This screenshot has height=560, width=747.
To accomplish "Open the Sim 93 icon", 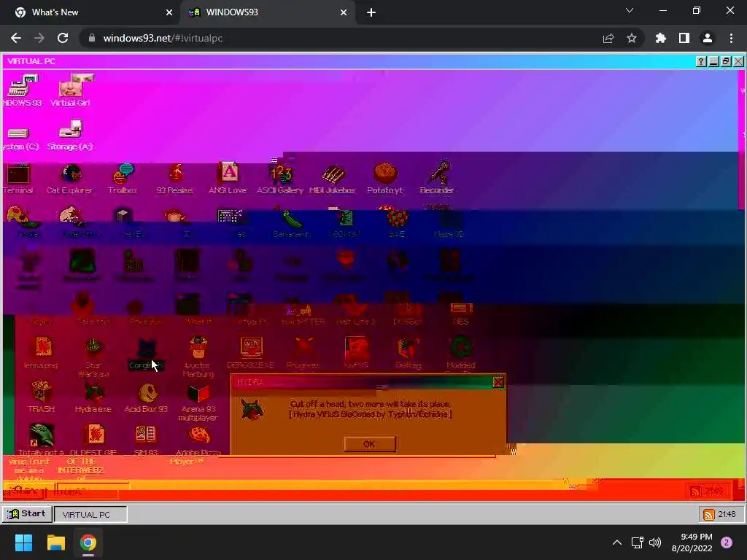I will (146, 440).
